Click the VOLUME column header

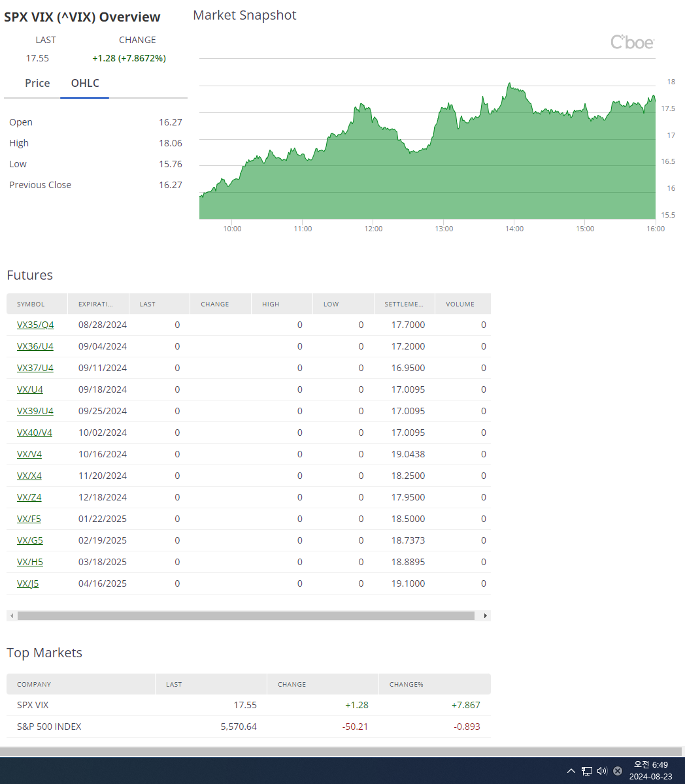463,304
